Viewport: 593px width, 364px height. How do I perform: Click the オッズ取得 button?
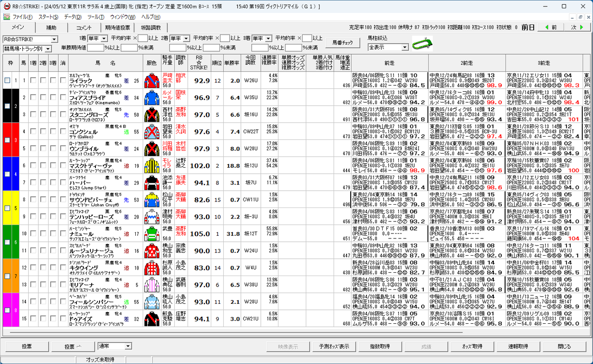pos(472,346)
